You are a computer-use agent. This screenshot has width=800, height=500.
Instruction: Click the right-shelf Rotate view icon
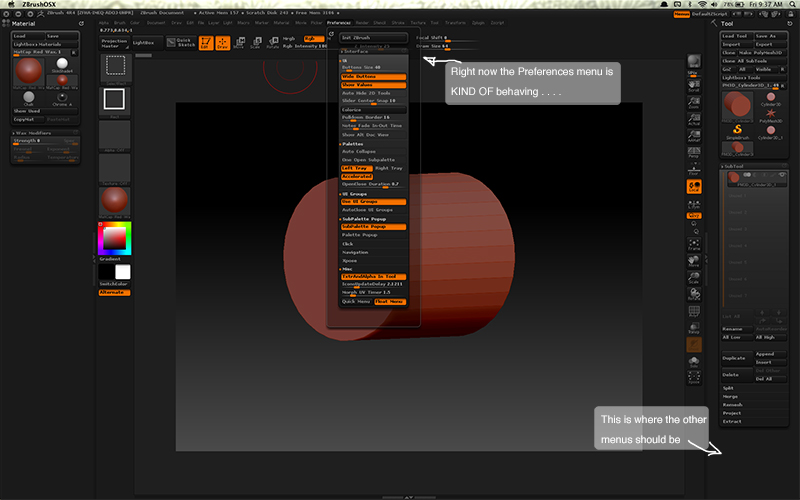tap(694, 294)
